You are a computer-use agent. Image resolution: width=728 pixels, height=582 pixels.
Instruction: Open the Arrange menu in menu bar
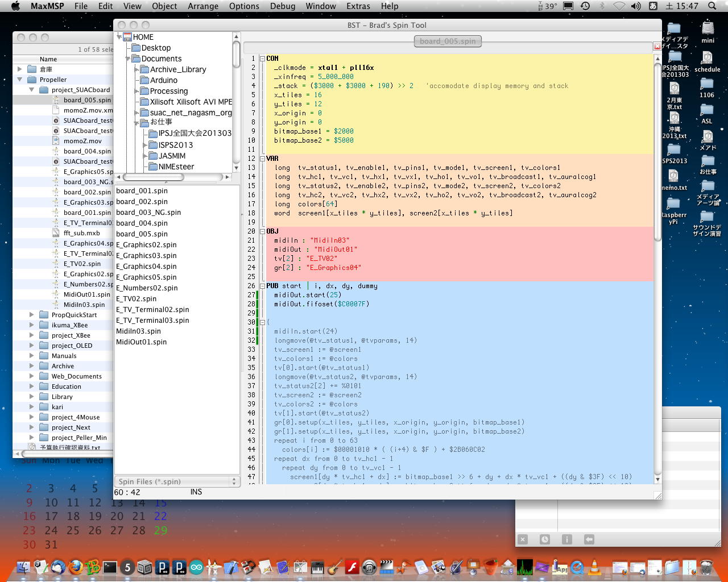pos(203,6)
